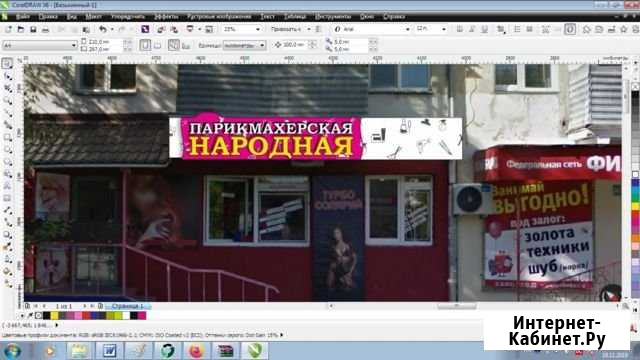Open the Эффекты menu

point(166,16)
